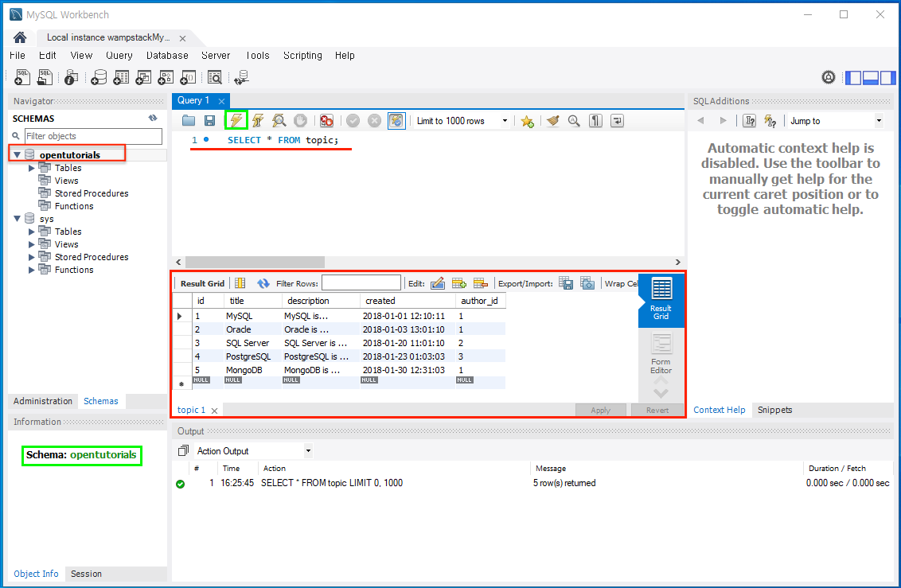
Task: Switch to the Snippets tab
Action: click(x=774, y=410)
